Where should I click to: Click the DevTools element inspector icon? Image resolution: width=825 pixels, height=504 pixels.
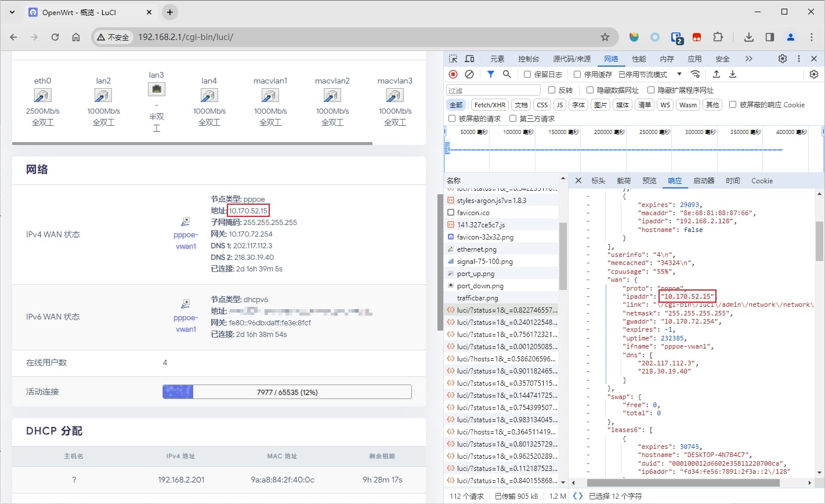coord(453,59)
